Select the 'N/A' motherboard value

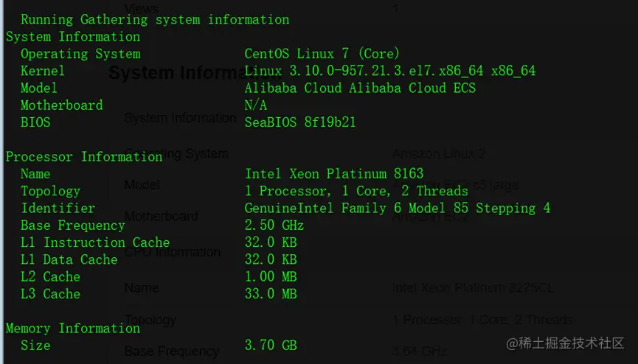pos(255,105)
